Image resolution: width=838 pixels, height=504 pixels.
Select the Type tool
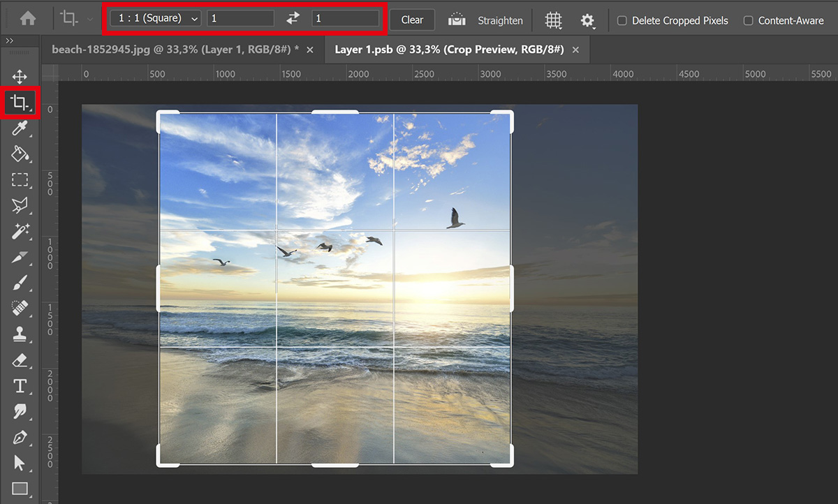point(20,386)
